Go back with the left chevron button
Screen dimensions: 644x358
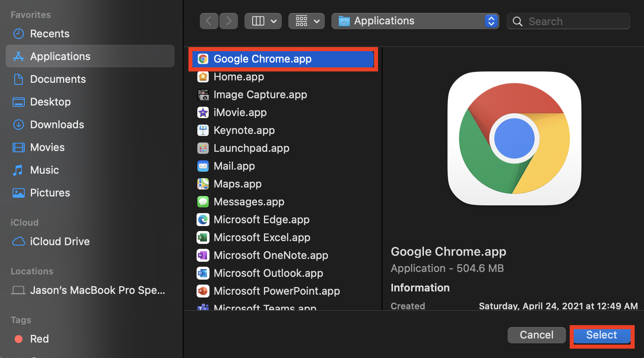click(209, 21)
